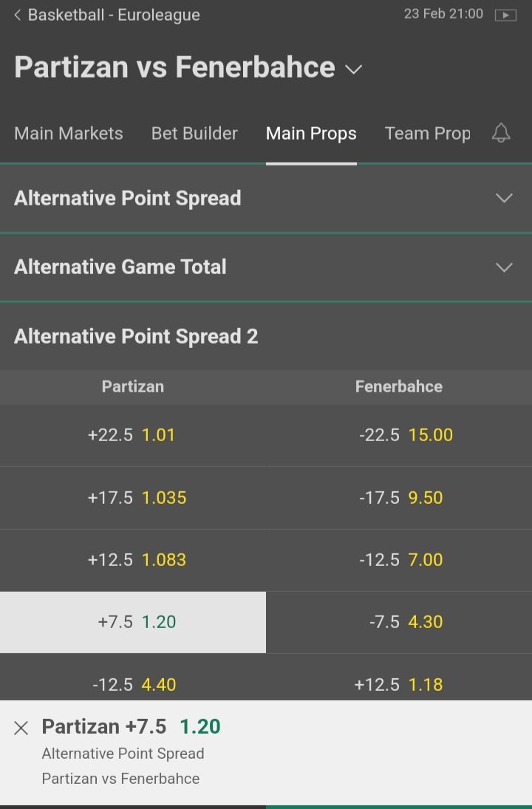
Task: Open the Bet Builder tab
Action: [x=194, y=134]
